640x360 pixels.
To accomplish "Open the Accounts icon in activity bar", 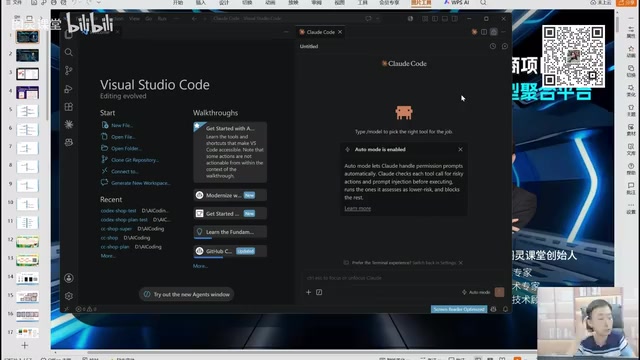I will point(69,278).
